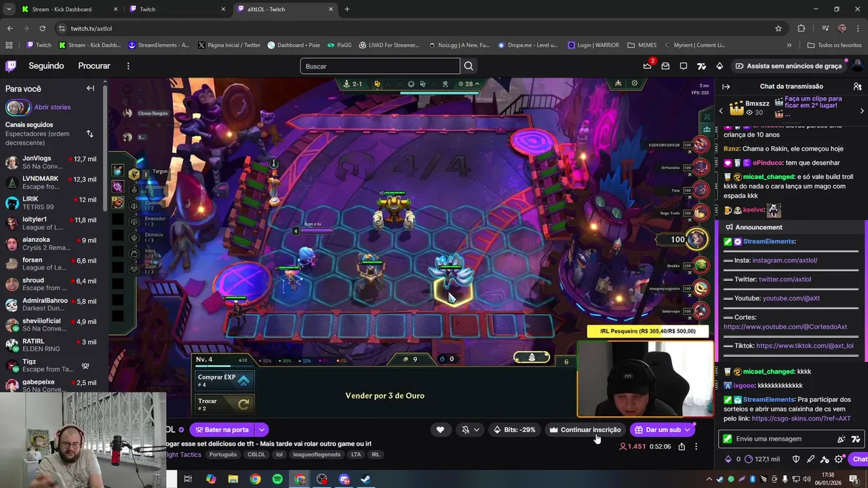Click the CBLOL stream tag
This screenshot has height=488, width=868.
[256, 455]
